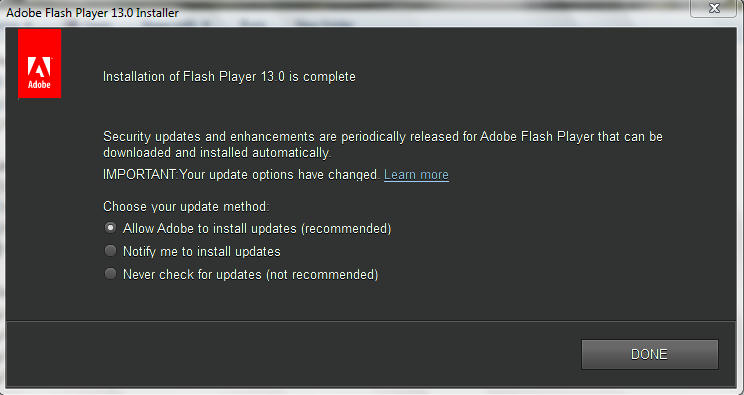The image size is (744, 395).
Task: Select Allow Adobe to install updates radio button
Action: (110, 228)
